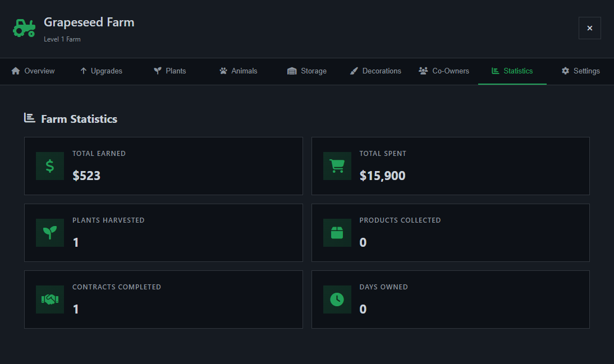
Task: Click the shopping cart Total Spent icon
Action: [337, 166]
